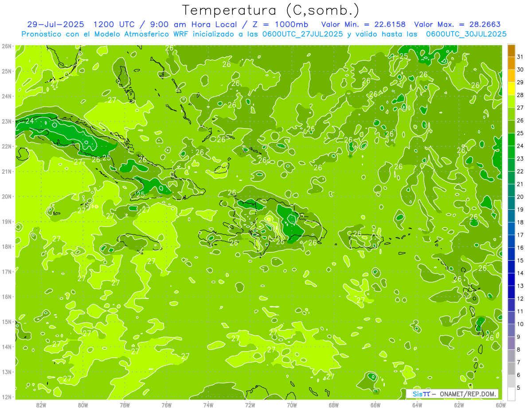The height and width of the screenshot is (411, 532).
Task: Click the 74W longitude axis label
Action: (208, 405)
